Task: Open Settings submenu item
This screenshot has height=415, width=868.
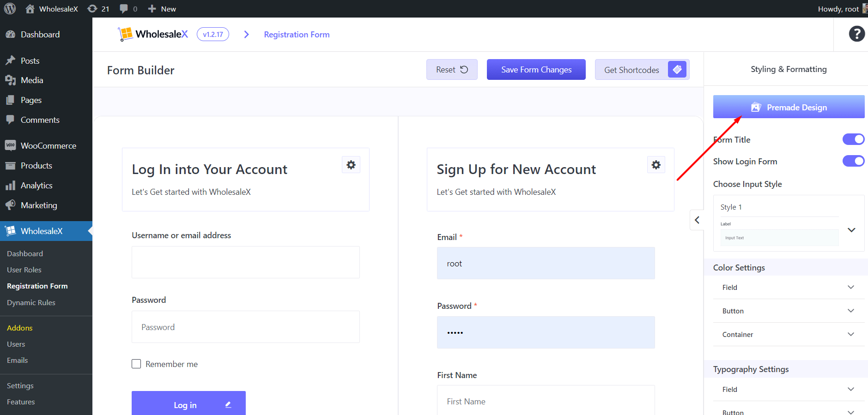Action: click(x=20, y=385)
